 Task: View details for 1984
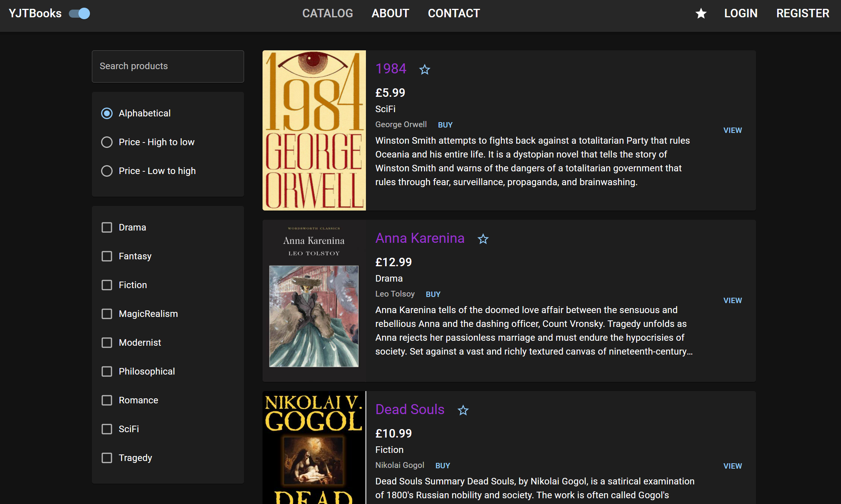coord(733,130)
